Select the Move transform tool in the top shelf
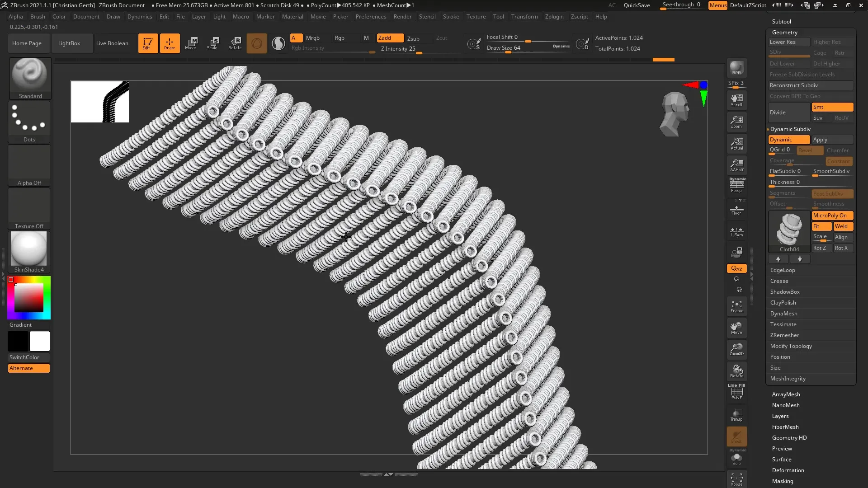 [191, 43]
